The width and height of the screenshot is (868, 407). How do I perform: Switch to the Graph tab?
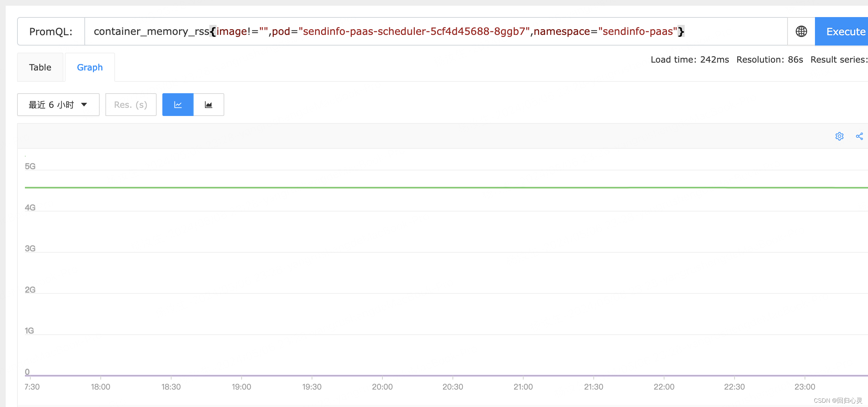90,68
